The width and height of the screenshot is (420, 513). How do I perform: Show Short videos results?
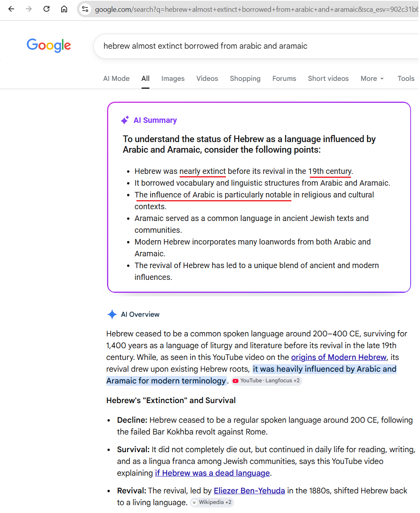328,79
